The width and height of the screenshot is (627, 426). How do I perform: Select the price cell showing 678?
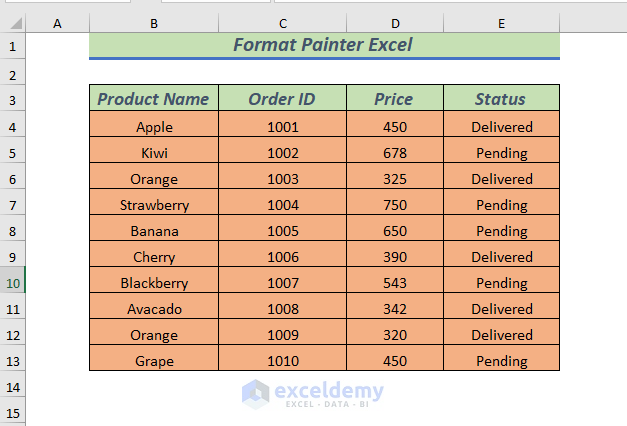click(x=395, y=153)
